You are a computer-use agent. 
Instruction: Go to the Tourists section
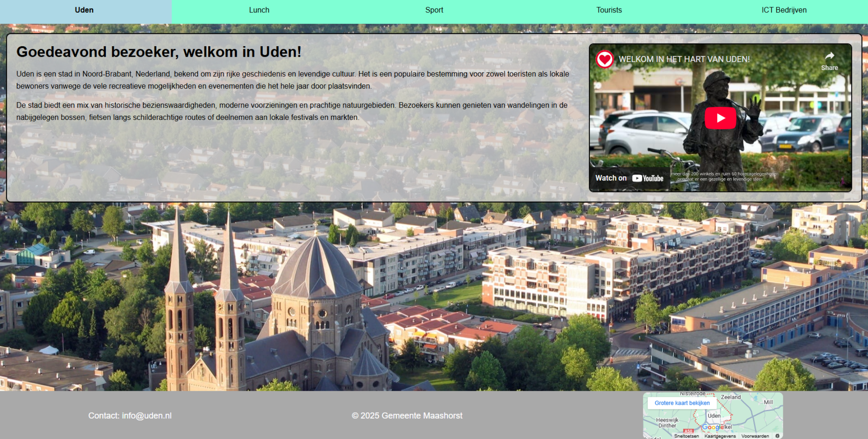[609, 10]
